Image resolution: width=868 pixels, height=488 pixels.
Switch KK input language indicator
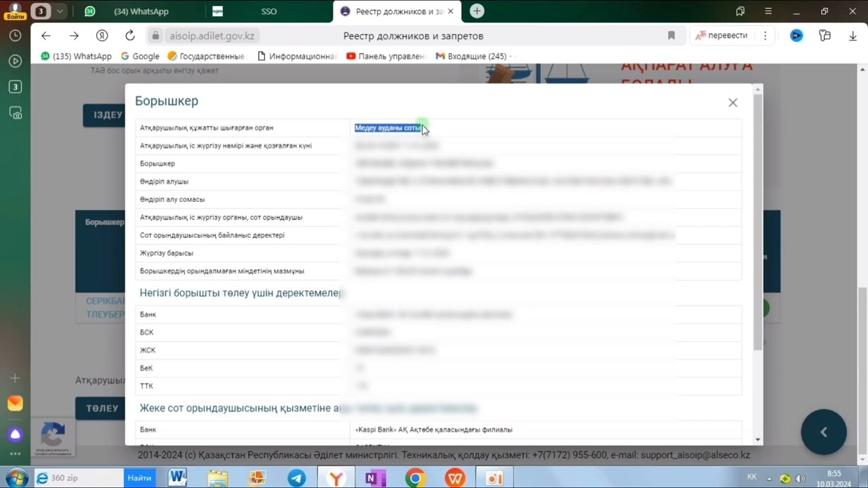[751, 477]
